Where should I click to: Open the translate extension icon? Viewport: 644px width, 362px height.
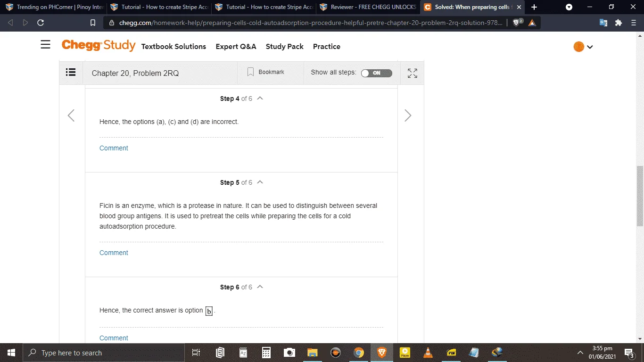click(603, 23)
